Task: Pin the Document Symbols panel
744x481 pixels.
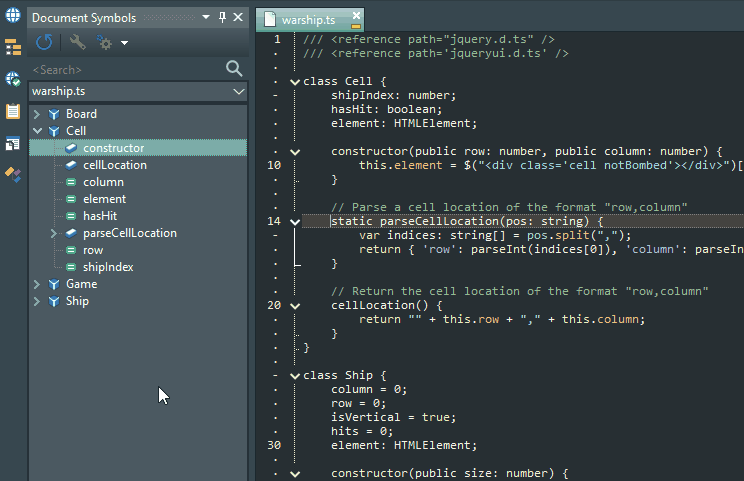Action: click(x=221, y=17)
